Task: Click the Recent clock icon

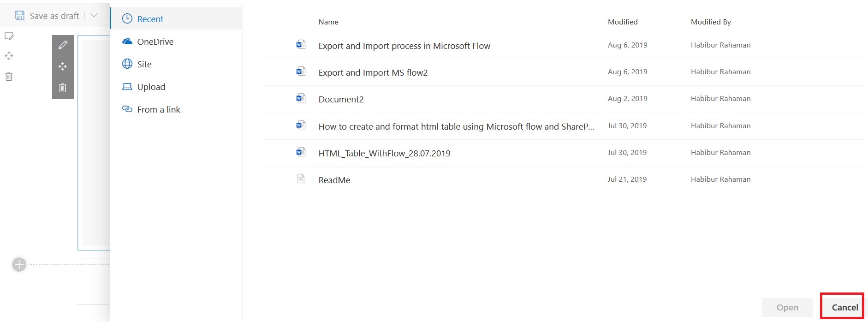Action: [x=127, y=19]
